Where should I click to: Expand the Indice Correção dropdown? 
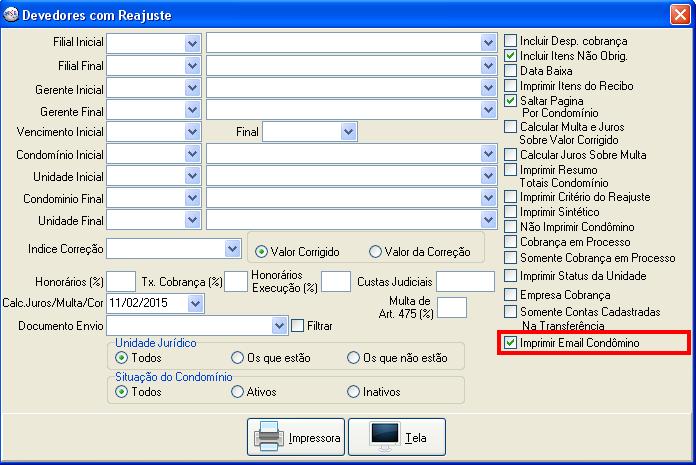[230, 248]
